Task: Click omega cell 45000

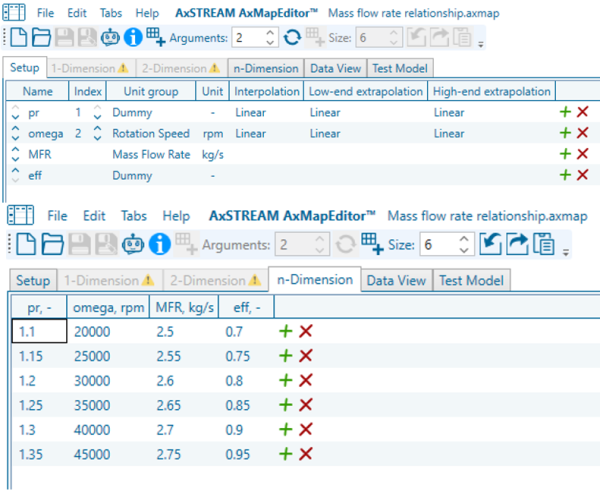Action: tap(108, 454)
